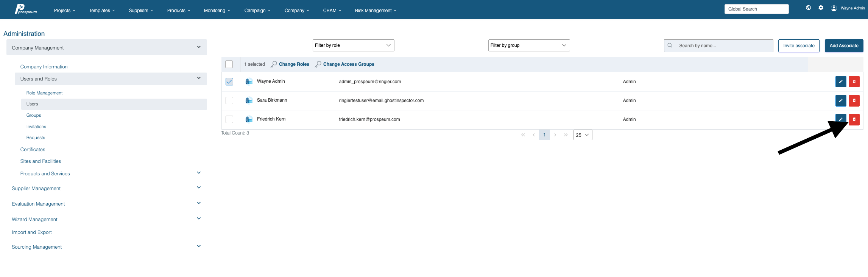Click the Global Search field
The height and width of the screenshot is (277, 868).
(756, 9)
